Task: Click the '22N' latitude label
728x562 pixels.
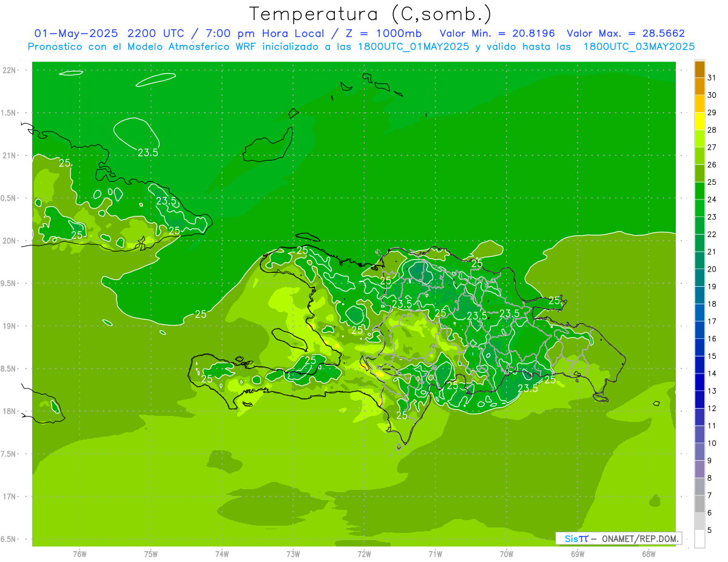Action: coord(8,70)
